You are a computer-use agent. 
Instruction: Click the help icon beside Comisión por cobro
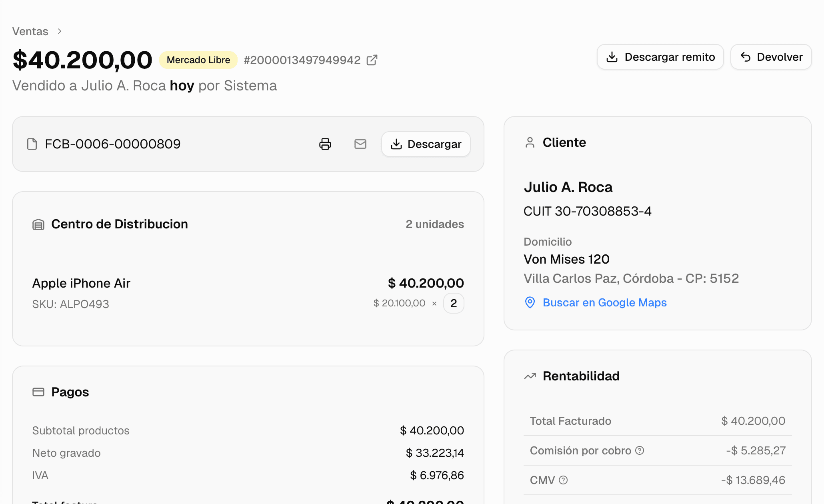click(x=640, y=450)
